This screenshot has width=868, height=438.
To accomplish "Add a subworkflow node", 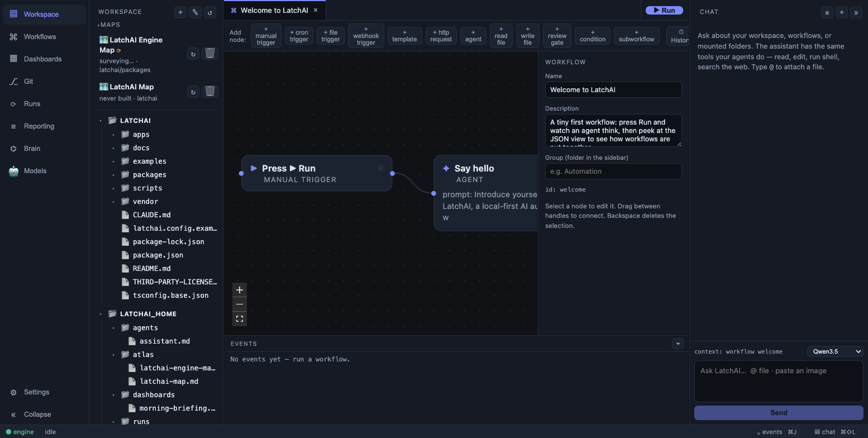I will [637, 36].
